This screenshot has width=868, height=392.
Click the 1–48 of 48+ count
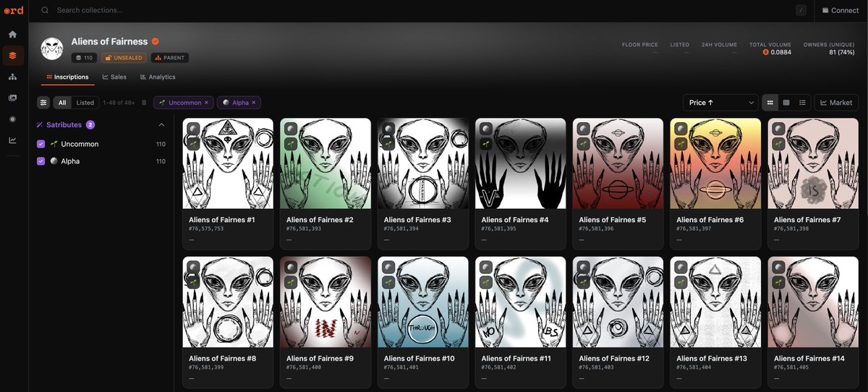119,103
